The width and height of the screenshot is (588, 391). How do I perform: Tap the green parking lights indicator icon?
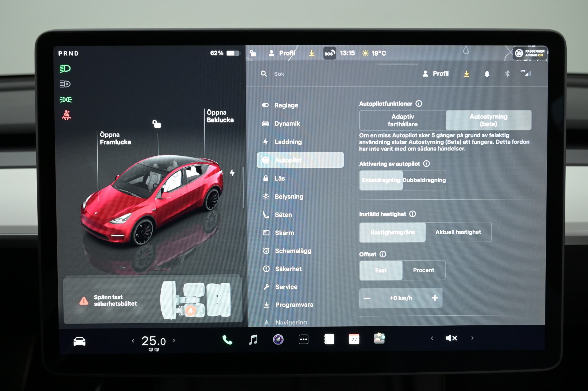[x=66, y=100]
